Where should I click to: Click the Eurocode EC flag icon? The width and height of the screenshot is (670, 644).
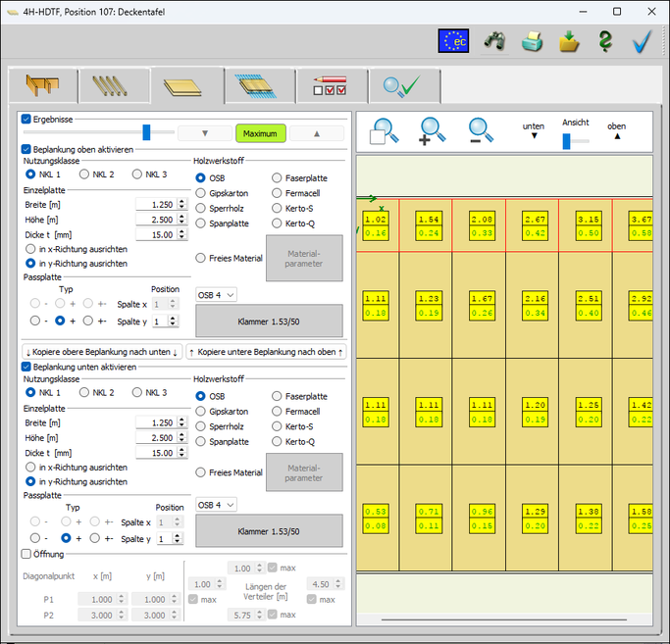click(x=453, y=41)
